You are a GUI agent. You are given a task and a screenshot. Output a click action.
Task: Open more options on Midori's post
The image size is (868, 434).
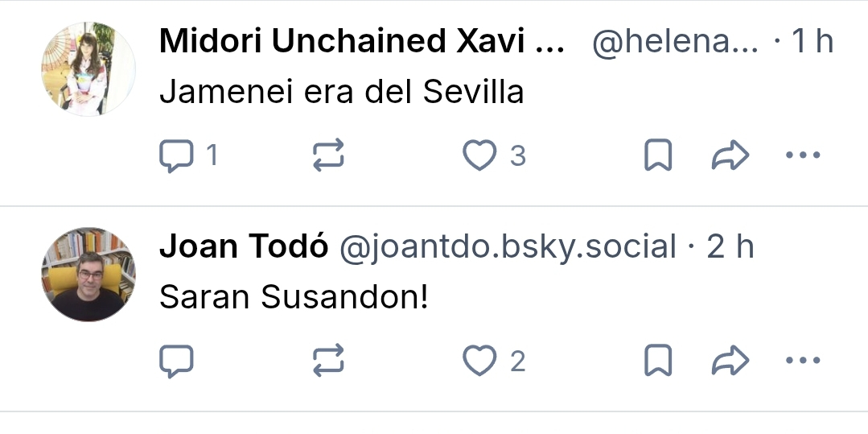[x=801, y=156]
